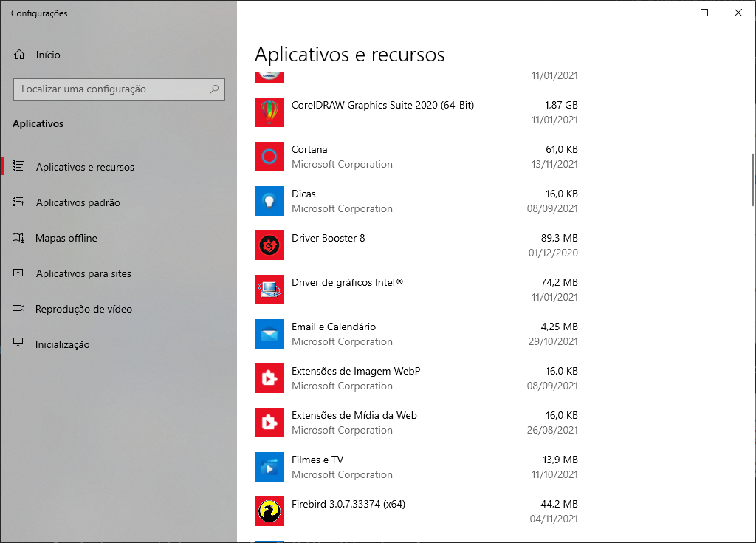The height and width of the screenshot is (543, 756).
Task: Click the Cortana circle icon
Action: pyautogui.click(x=269, y=157)
